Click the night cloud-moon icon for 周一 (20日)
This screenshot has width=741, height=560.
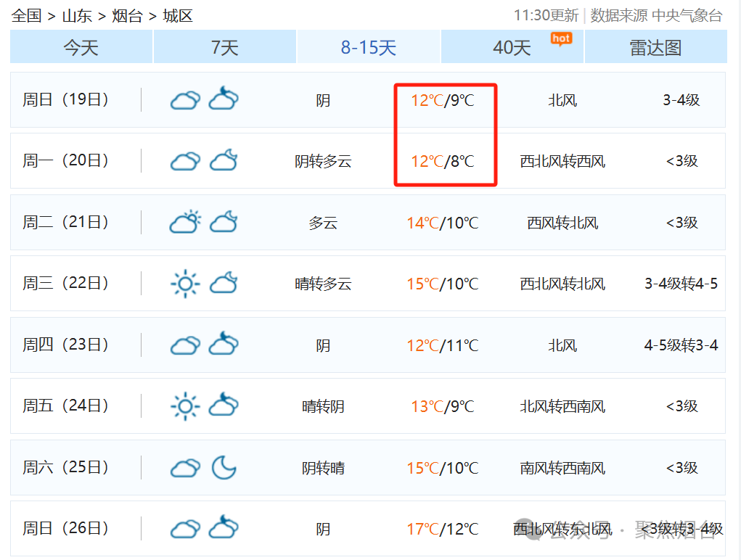pyautogui.click(x=224, y=160)
